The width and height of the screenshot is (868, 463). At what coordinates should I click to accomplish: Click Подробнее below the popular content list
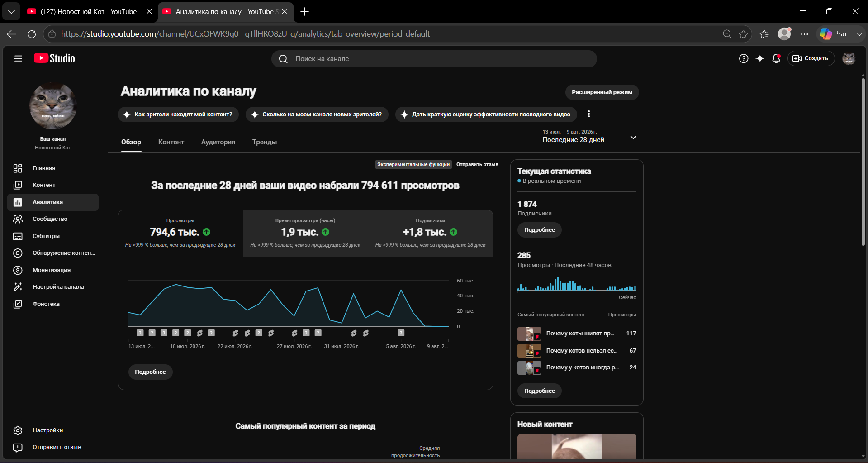click(x=540, y=391)
